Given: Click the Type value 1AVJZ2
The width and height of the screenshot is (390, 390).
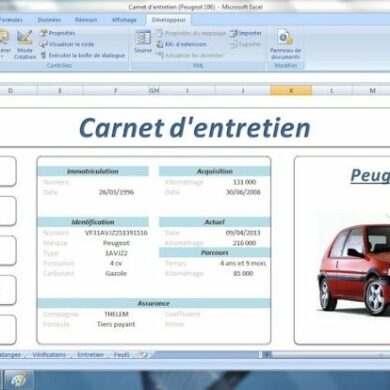Looking at the screenshot, I should click(116, 253).
